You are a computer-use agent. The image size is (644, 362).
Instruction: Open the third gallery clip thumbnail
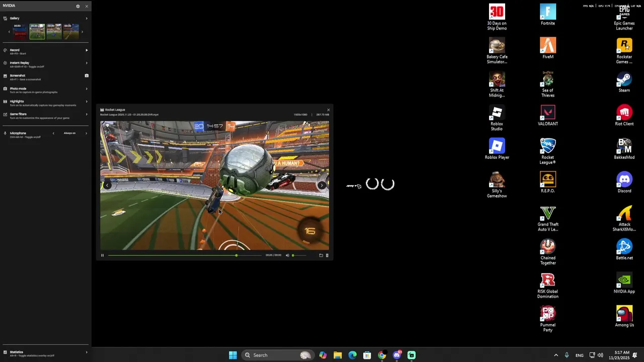click(54, 31)
